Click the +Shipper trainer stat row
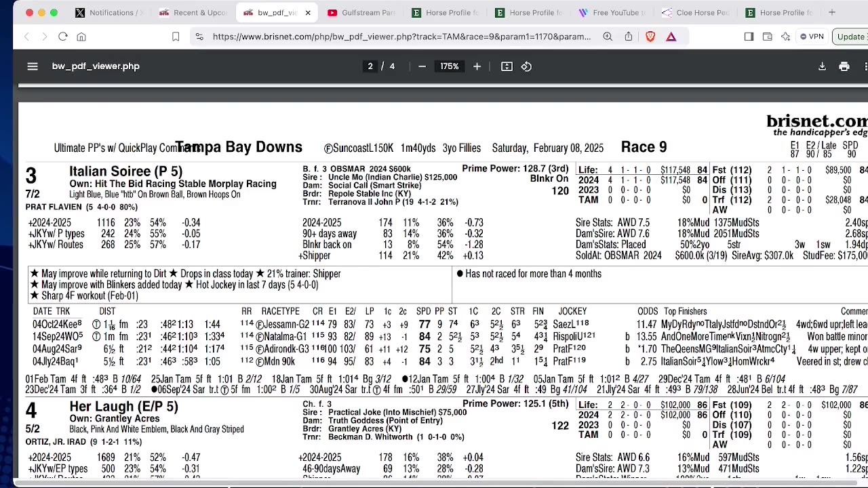 391,256
